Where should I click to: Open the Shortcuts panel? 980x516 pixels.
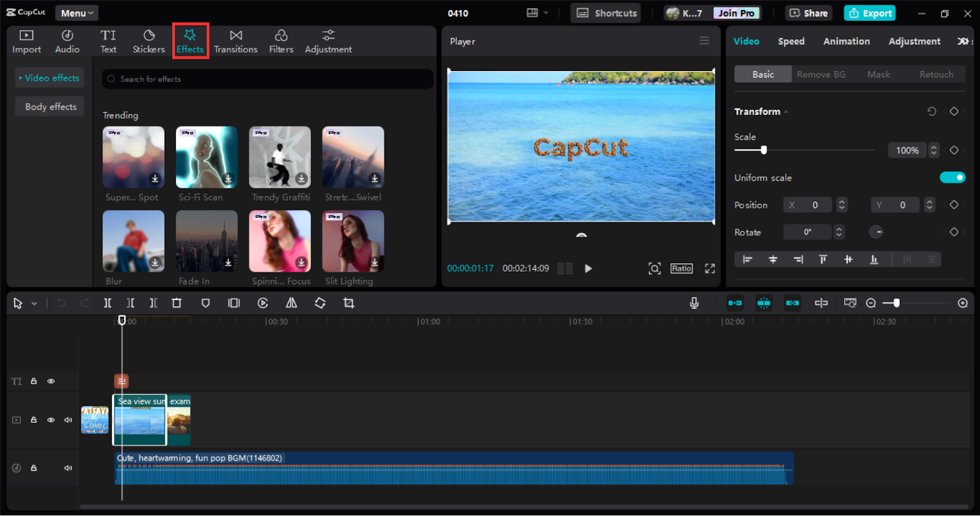[606, 13]
